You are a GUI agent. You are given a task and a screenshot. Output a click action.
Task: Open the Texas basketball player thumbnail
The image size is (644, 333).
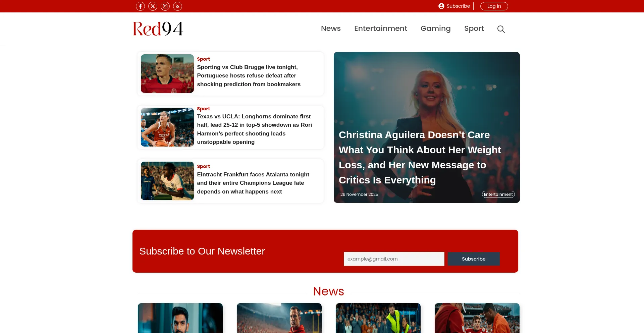[167, 127]
